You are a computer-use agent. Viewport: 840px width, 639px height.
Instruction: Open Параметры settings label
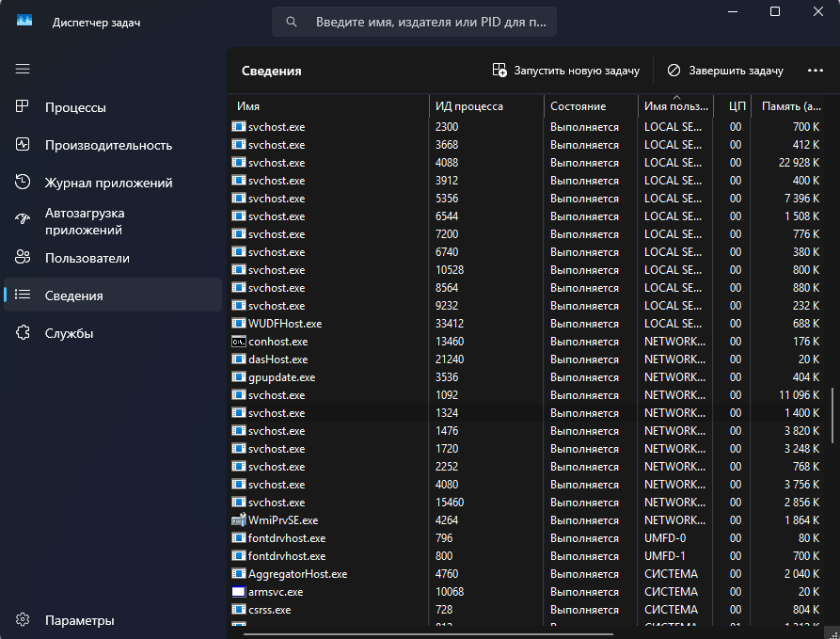pyautogui.click(x=79, y=620)
